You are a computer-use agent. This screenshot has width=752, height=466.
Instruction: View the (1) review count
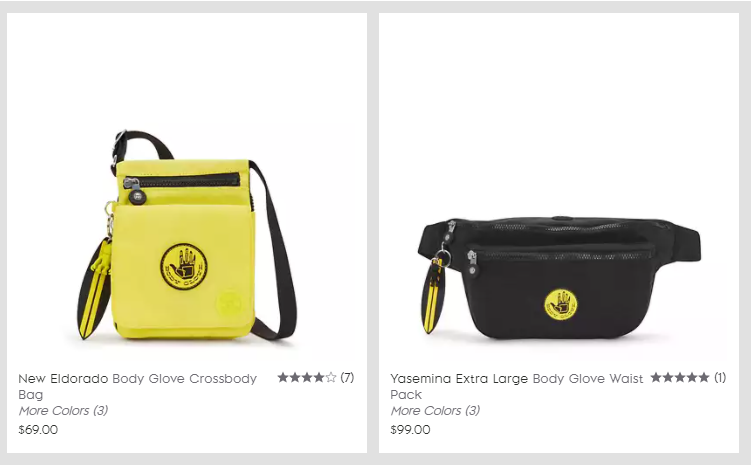[x=720, y=378]
